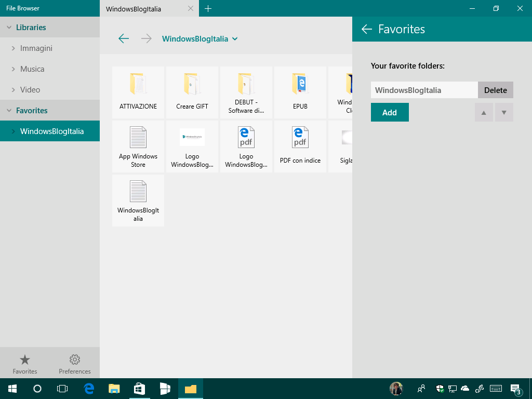Click the Add favorite folder button

[x=390, y=112]
